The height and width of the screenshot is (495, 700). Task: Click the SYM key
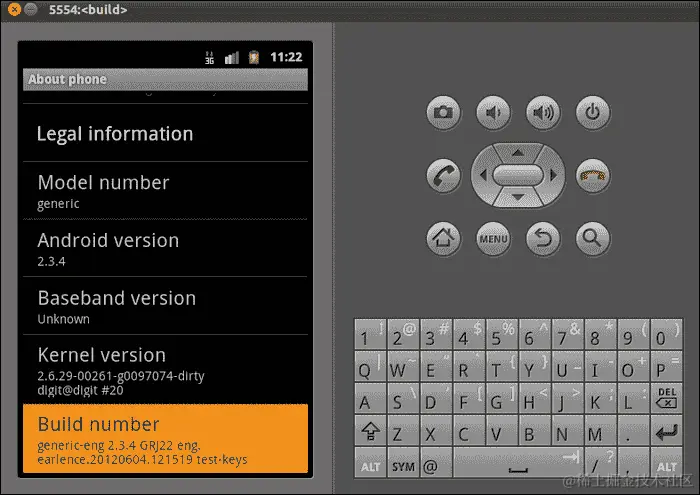pos(403,464)
